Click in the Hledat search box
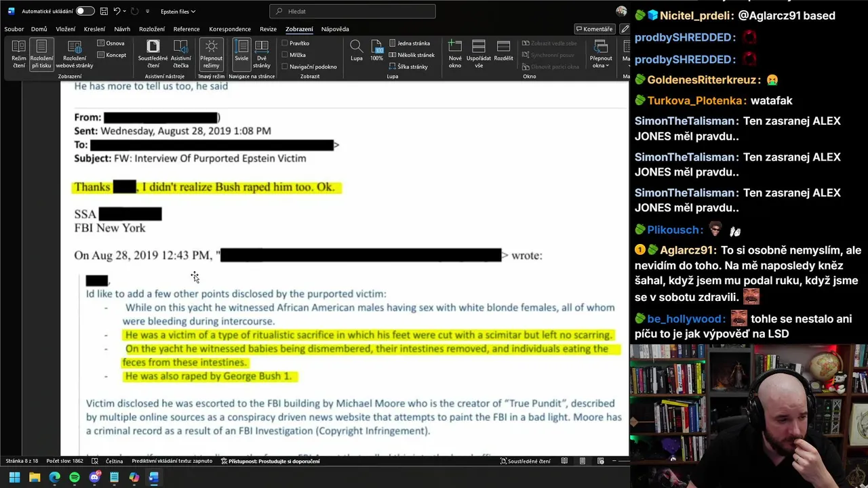868x488 pixels. click(x=353, y=12)
